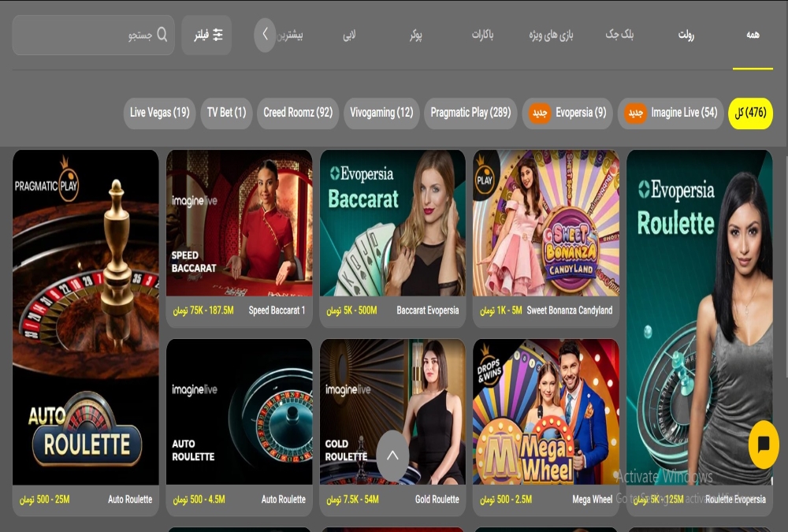788x532 pixels.
Task: Click the Speed Baccarat 1 title text
Action: [277, 311]
